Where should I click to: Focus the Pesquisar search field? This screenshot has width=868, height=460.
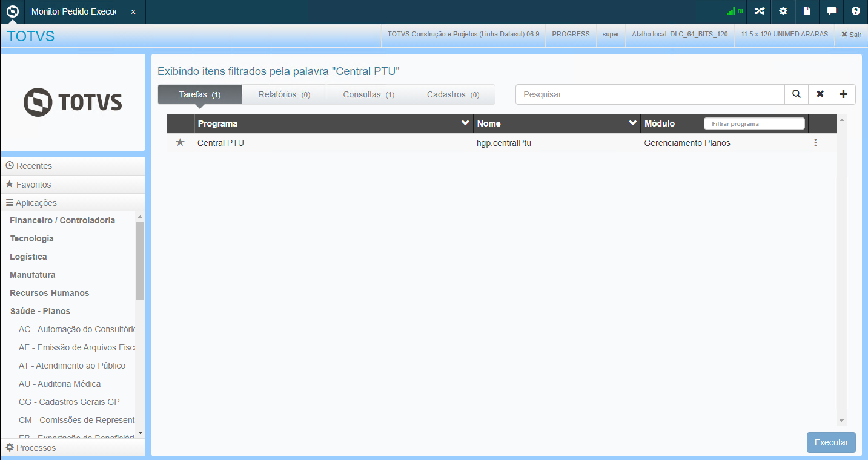(650, 94)
